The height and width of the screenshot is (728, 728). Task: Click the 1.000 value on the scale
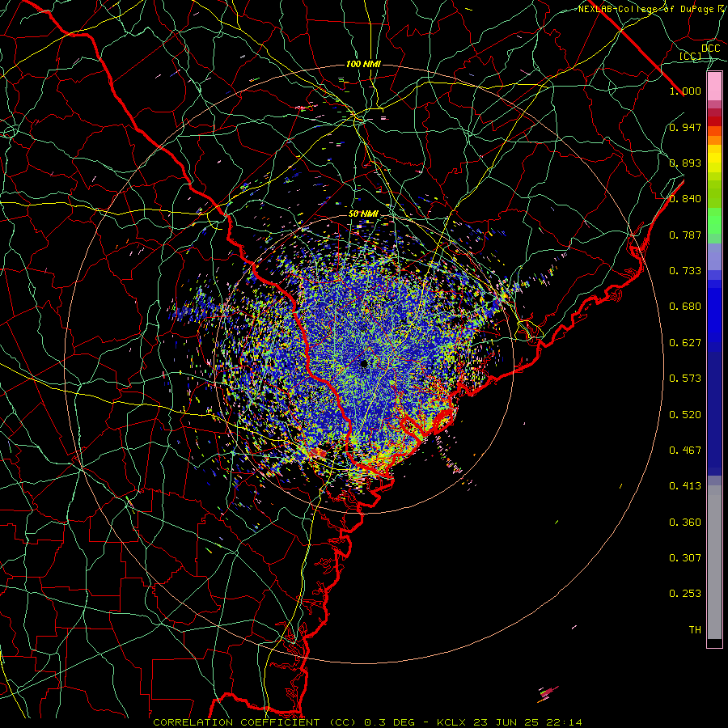coord(685,91)
